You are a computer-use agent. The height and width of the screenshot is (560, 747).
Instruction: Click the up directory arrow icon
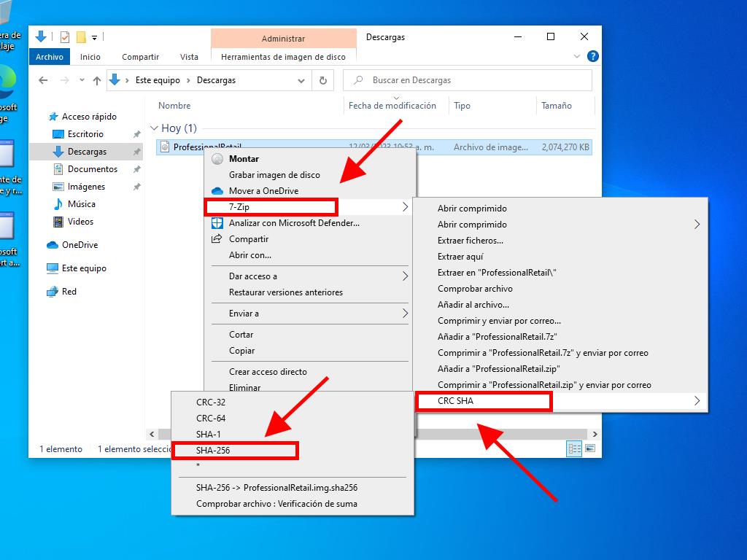click(x=96, y=80)
